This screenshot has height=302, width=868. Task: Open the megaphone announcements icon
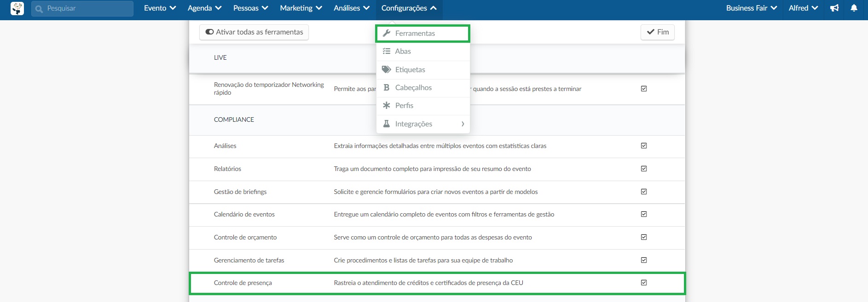(x=834, y=8)
